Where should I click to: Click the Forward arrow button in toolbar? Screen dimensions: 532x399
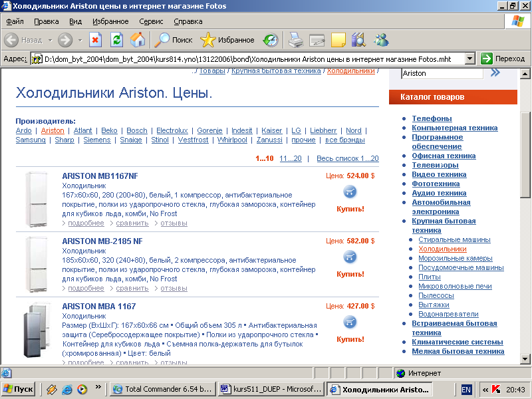65,40
